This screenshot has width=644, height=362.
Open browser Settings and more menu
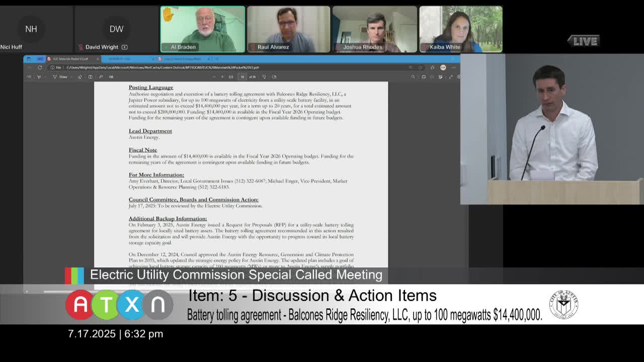[453, 67]
